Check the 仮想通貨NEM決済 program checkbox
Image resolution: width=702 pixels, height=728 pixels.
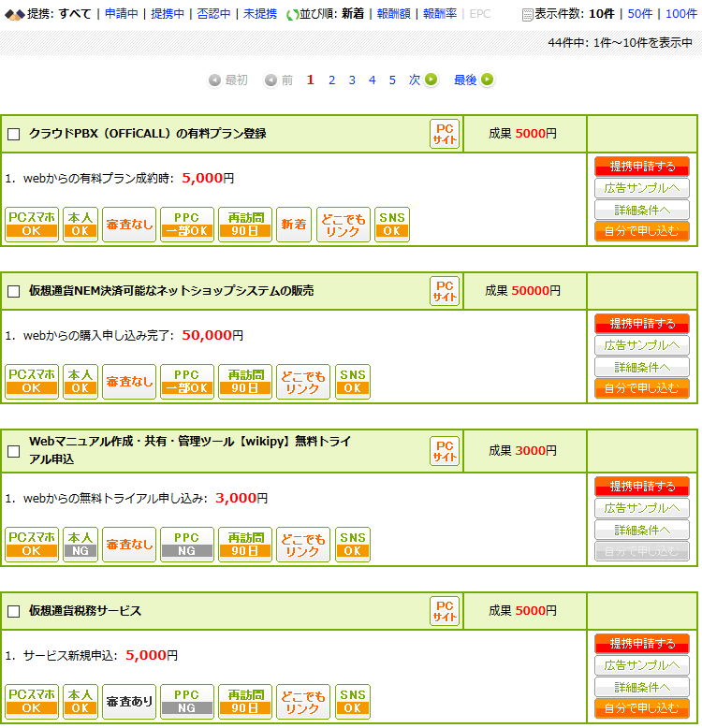point(14,292)
